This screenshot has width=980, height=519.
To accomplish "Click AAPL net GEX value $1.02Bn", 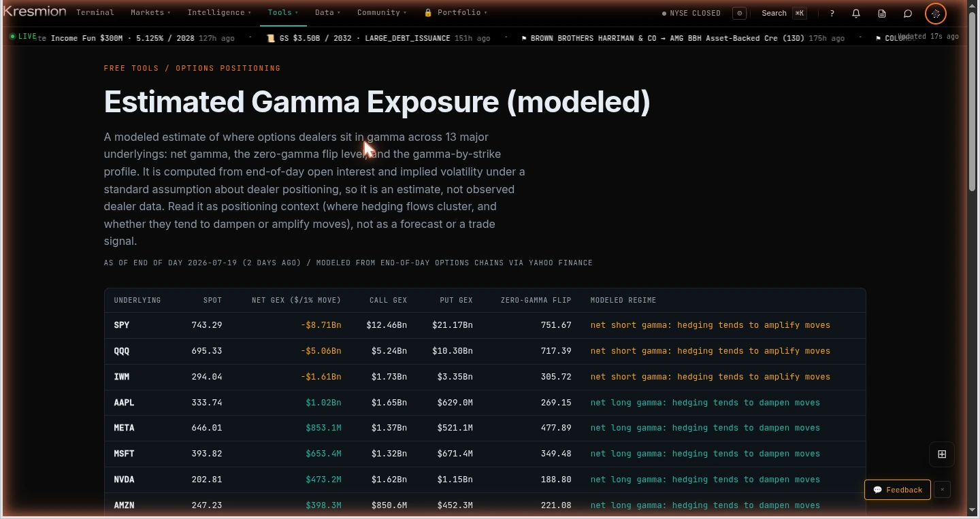I will 323,403.
